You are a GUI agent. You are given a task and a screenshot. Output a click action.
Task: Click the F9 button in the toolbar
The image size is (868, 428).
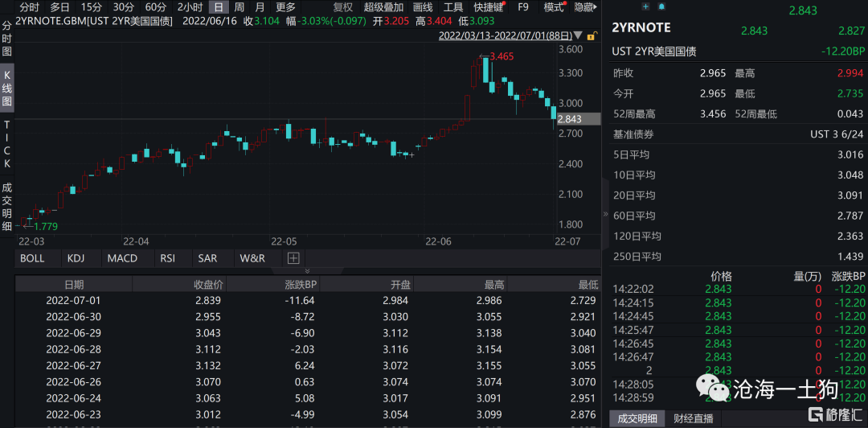522,8
